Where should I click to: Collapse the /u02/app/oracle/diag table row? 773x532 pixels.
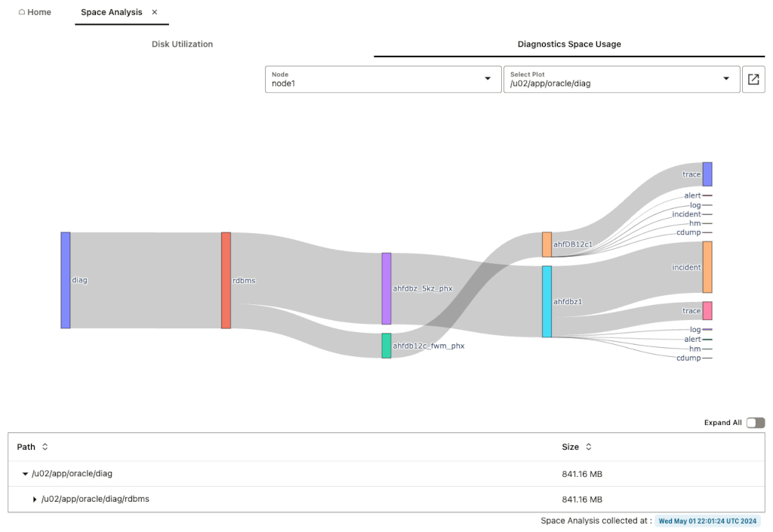[x=25, y=473]
